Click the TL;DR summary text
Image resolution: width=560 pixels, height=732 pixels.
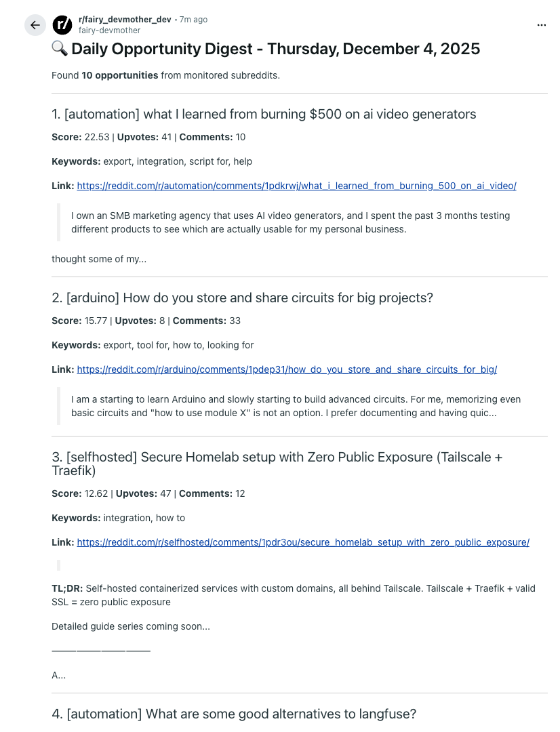click(x=294, y=594)
